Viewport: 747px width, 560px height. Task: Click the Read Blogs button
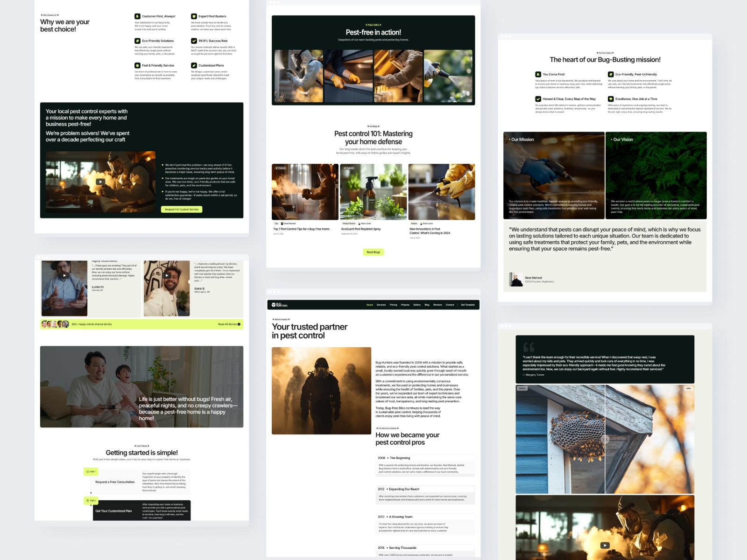(373, 252)
